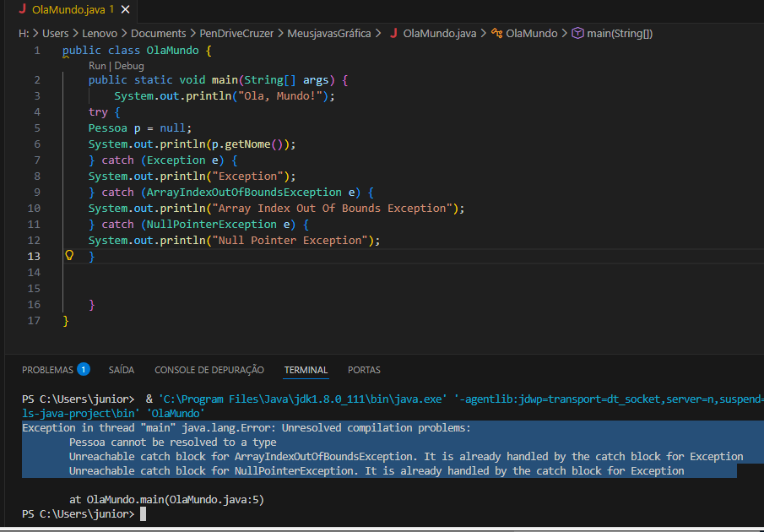Expand the Documents breadcrumb folder
Image resolution: width=764 pixels, height=532 pixels.
[x=158, y=34]
